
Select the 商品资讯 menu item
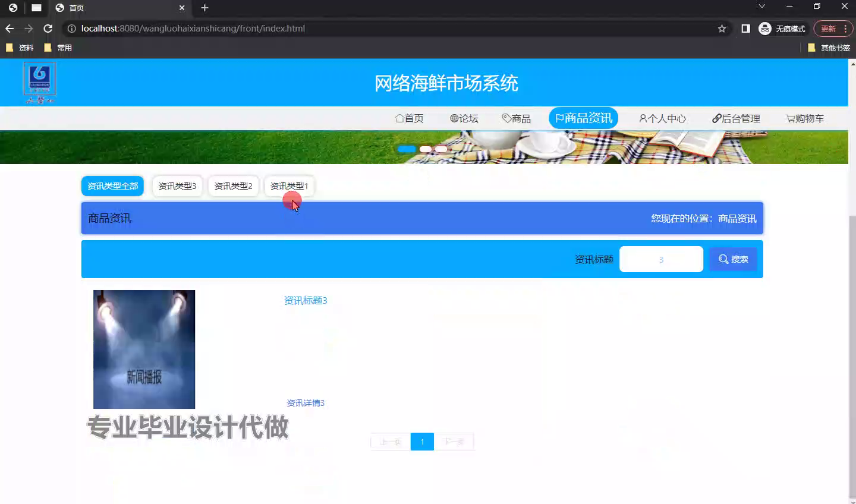583,118
